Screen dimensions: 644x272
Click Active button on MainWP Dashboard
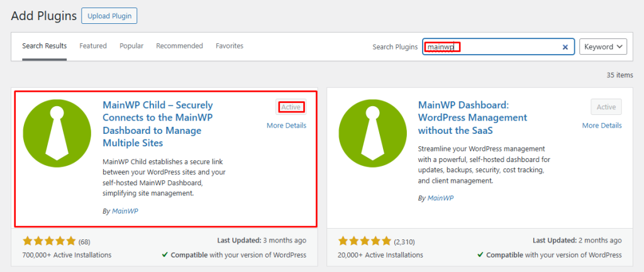pos(606,107)
